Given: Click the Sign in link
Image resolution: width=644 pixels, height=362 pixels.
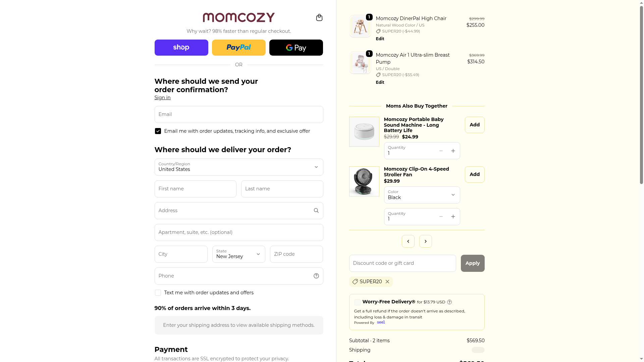Looking at the screenshot, I should tap(162, 98).
